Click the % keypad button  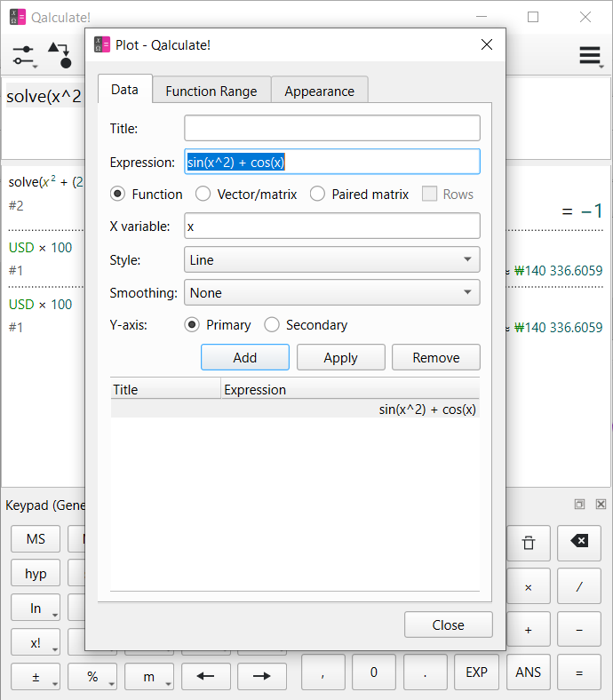coord(92,677)
